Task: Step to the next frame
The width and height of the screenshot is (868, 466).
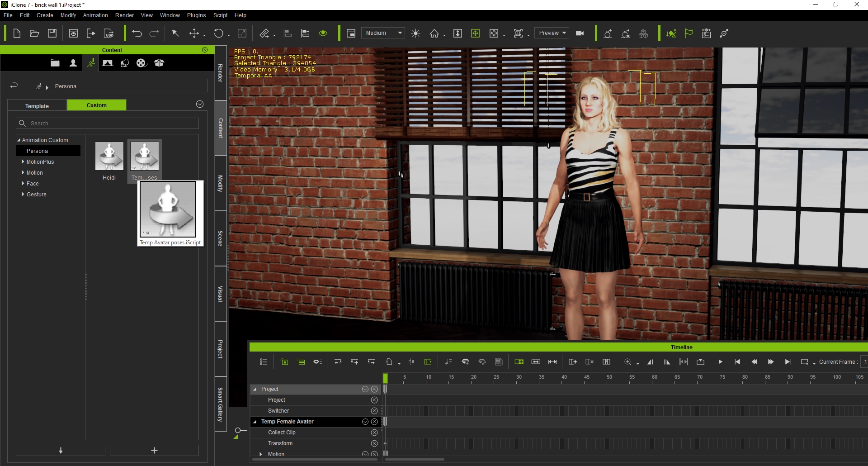Action: (x=771, y=362)
